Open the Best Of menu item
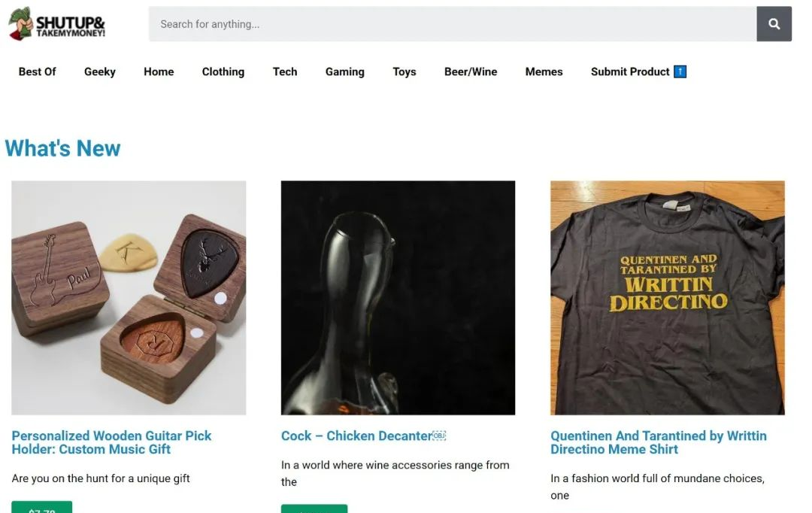This screenshot has width=812, height=513. coord(38,71)
